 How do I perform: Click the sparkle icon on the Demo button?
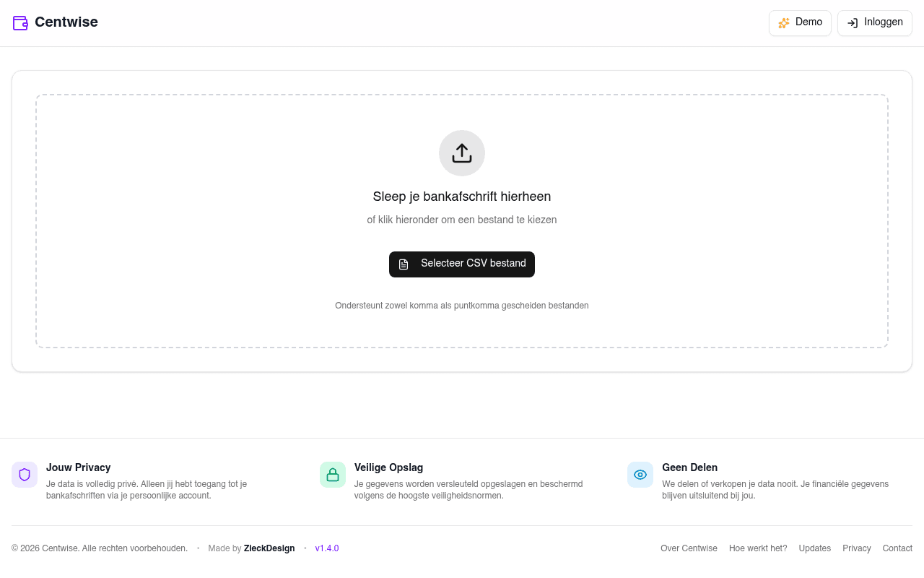(784, 22)
